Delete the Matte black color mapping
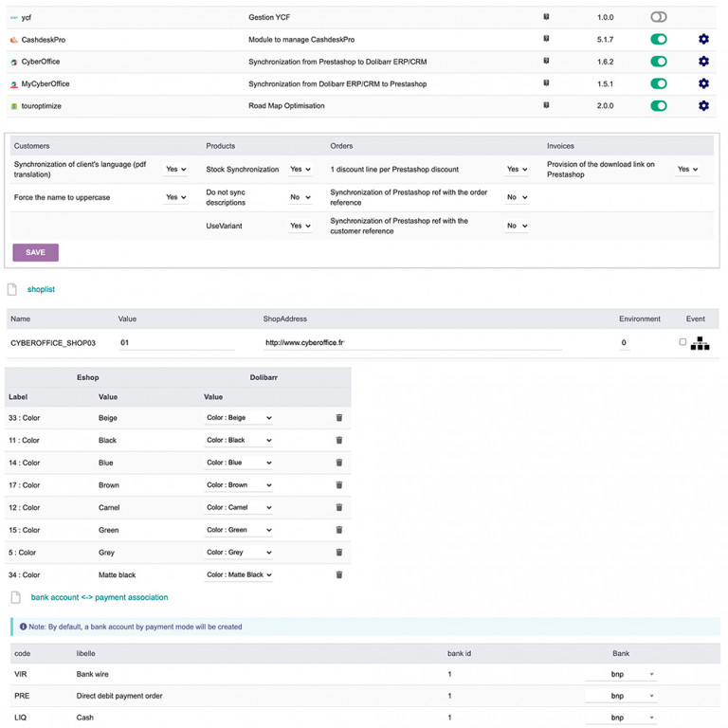This screenshot has width=728, height=728. (339, 575)
